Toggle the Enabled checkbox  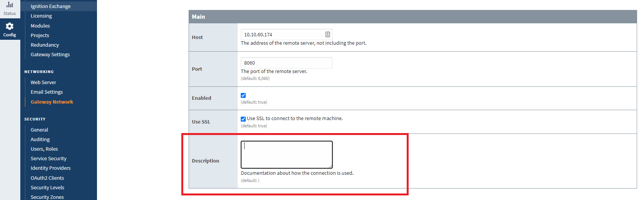(x=243, y=96)
